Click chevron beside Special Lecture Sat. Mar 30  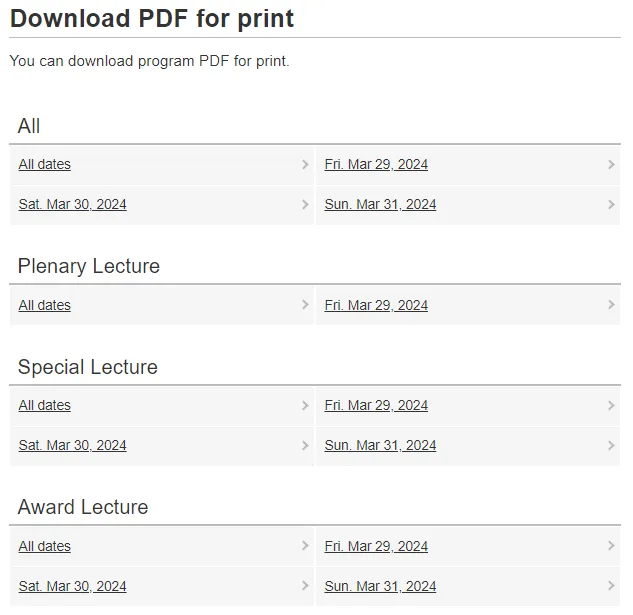pos(305,446)
